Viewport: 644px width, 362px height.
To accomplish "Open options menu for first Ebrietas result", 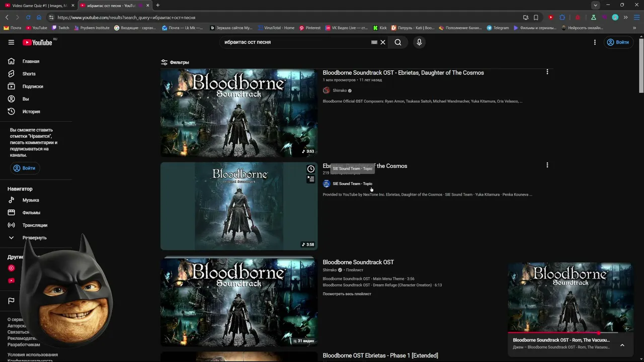I will point(547,72).
